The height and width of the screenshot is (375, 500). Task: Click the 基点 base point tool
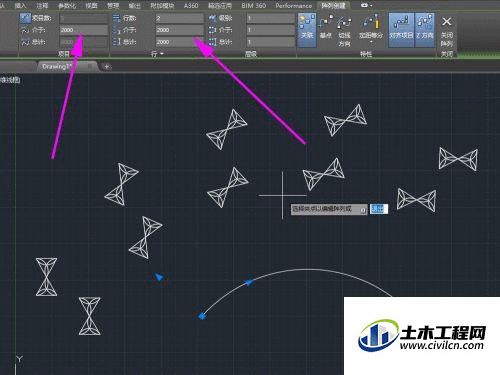click(x=325, y=27)
